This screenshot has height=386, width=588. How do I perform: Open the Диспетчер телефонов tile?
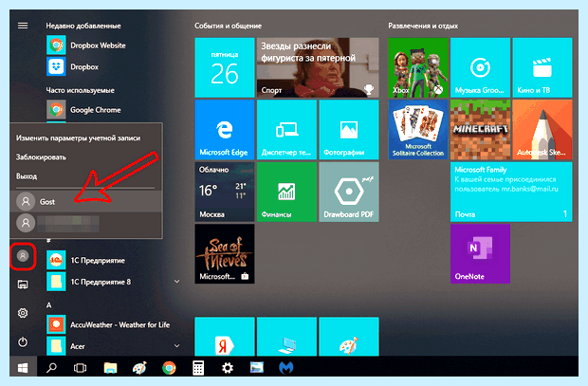[x=286, y=129]
